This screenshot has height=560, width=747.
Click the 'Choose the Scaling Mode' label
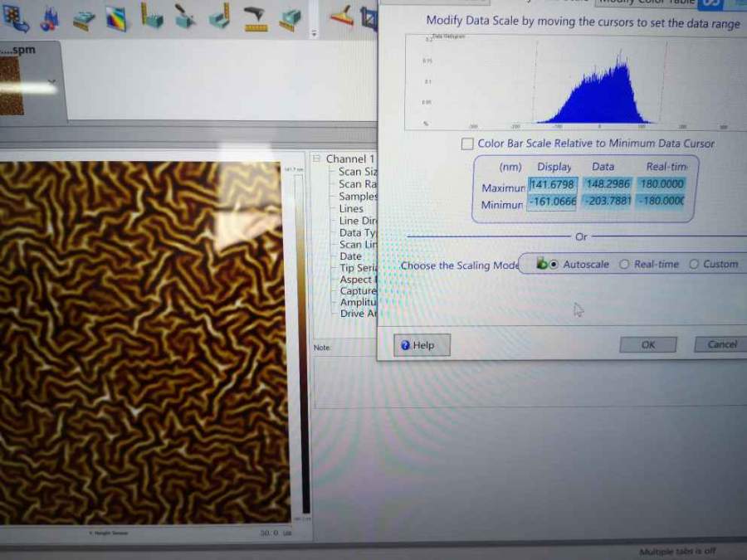tap(459, 265)
